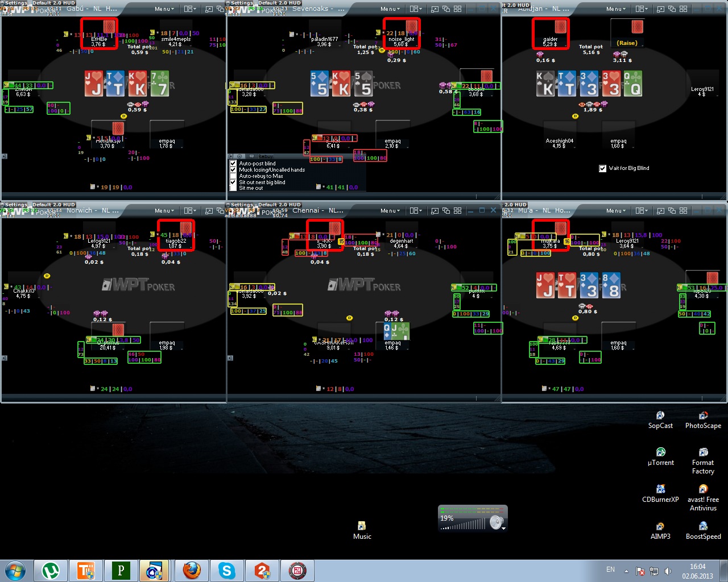Image resolution: width=728 pixels, height=582 pixels.
Task: Toggle Auto-post blind checkbox in Sevenoaks table
Action: [233, 163]
